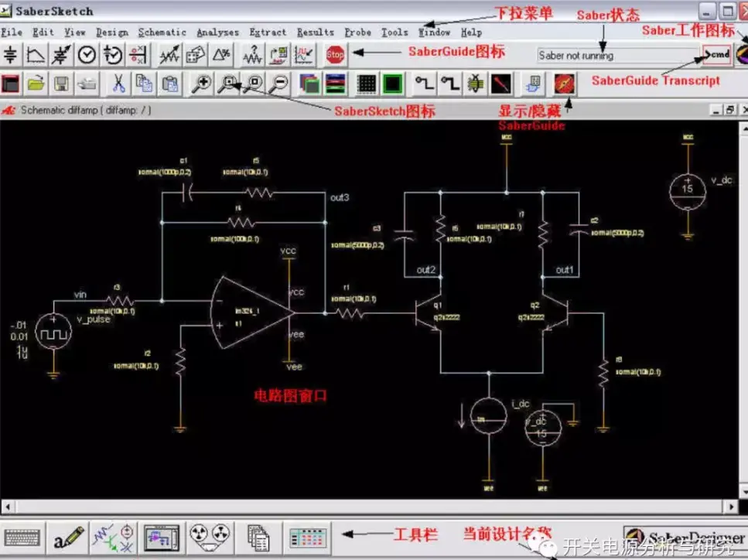Open the Monte Carlo dice icon
Image resolution: width=748 pixels, height=560 pixels.
196,56
